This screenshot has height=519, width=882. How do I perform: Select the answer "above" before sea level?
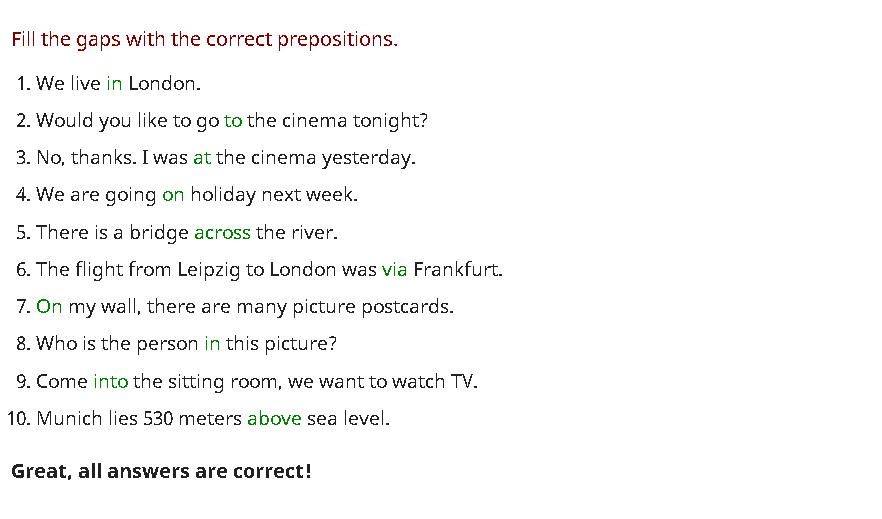click(x=274, y=419)
